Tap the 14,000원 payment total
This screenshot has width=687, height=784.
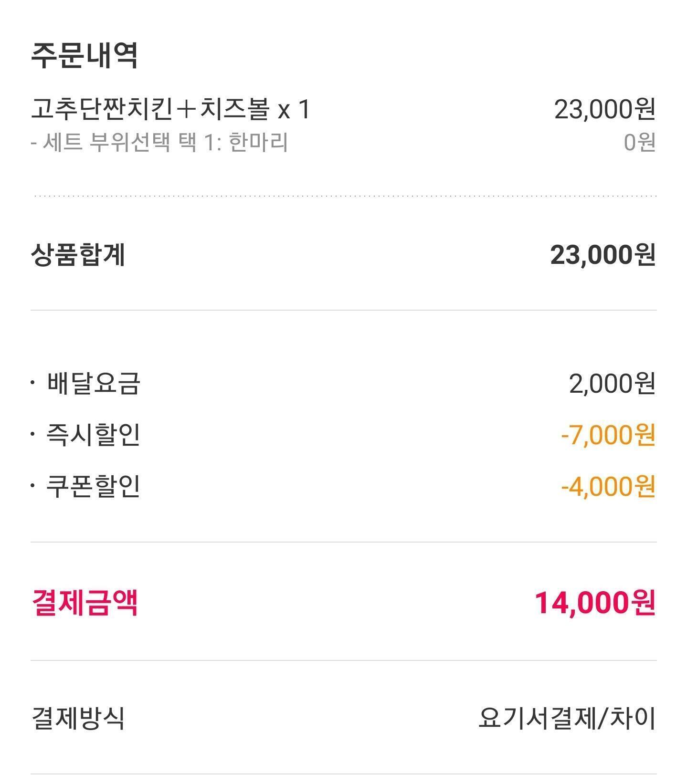pyautogui.click(x=595, y=603)
